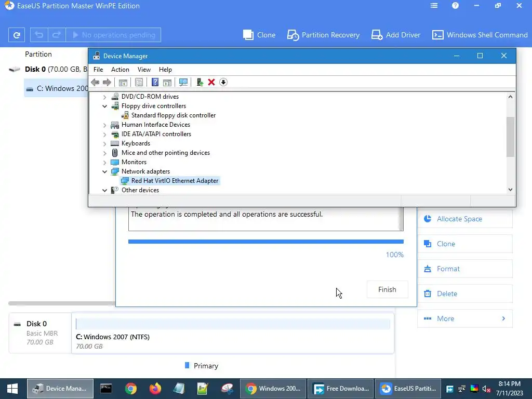The width and height of the screenshot is (532, 399).
Task: Click Delete in the right side panel
Action: pos(465,294)
